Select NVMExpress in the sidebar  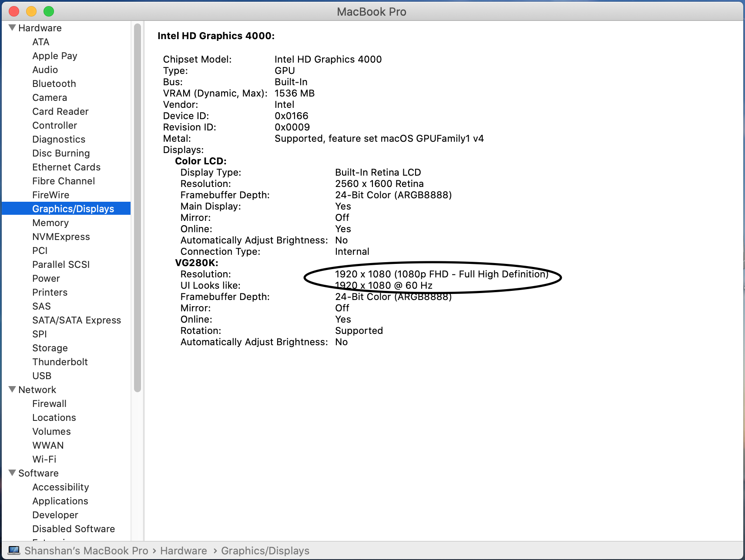coord(61,237)
